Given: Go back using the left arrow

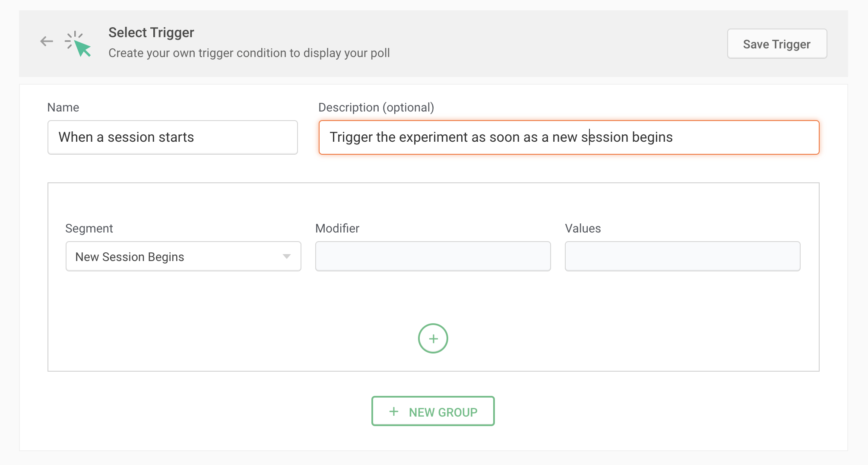Looking at the screenshot, I should 47,41.
